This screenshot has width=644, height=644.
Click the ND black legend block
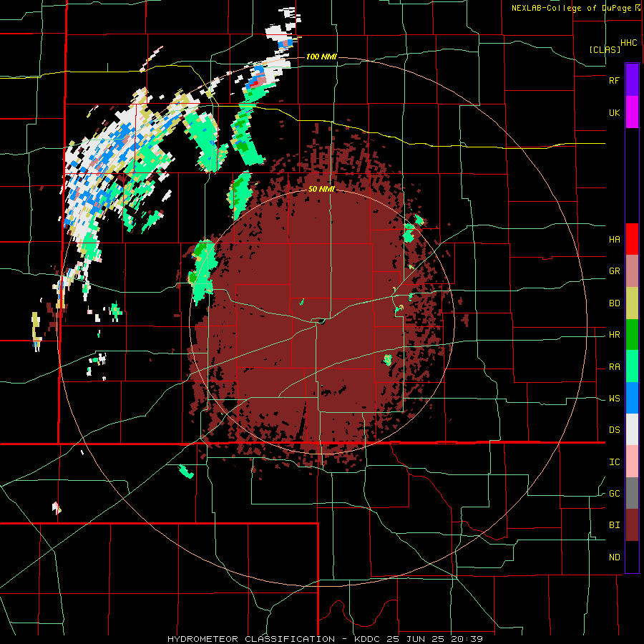[x=632, y=557]
